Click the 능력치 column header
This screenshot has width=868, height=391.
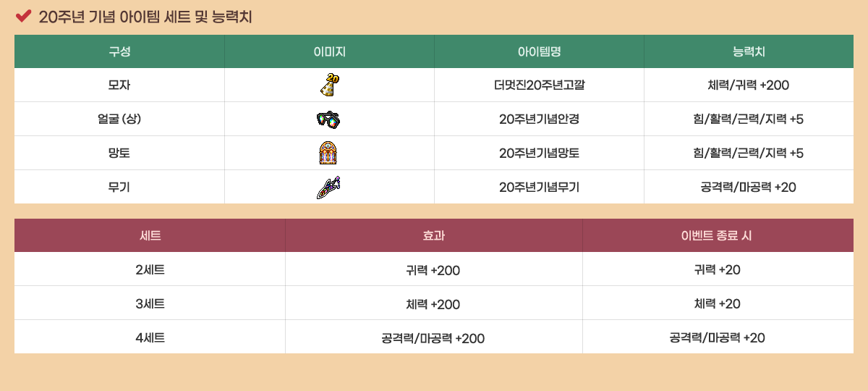click(x=749, y=51)
